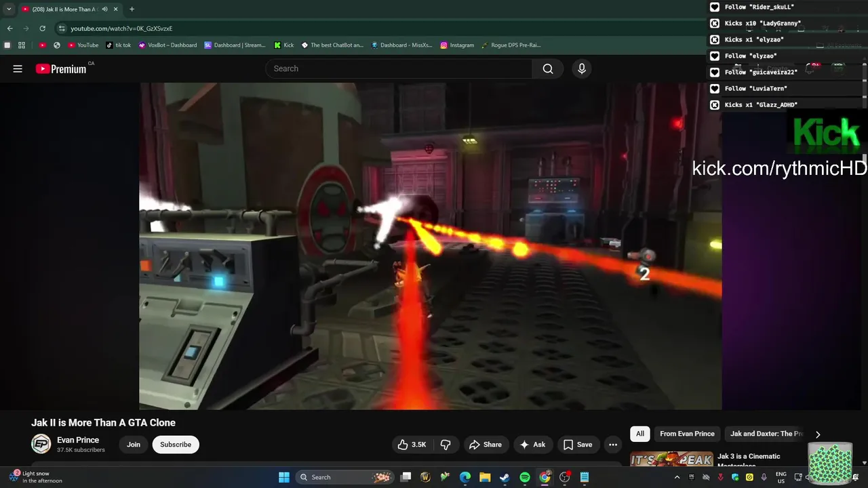Click the YouTube search magnifier button
Viewport: 868px width, 488px height.
pos(548,68)
